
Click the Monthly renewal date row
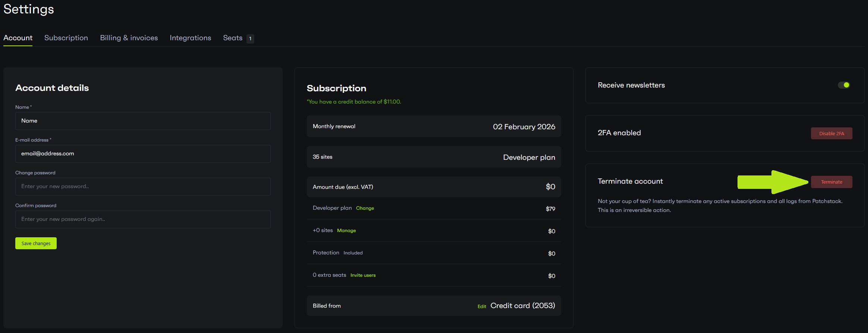tap(434, 127)
